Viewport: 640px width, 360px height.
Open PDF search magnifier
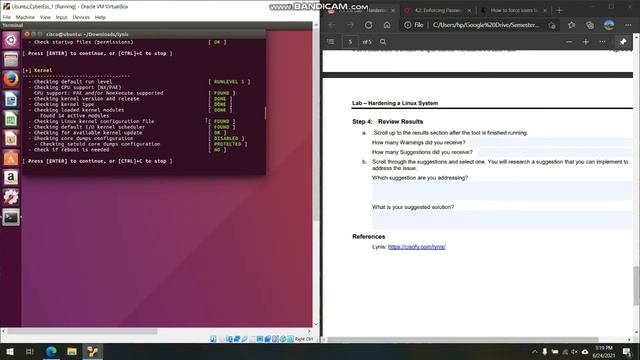[x=383, y=42]
